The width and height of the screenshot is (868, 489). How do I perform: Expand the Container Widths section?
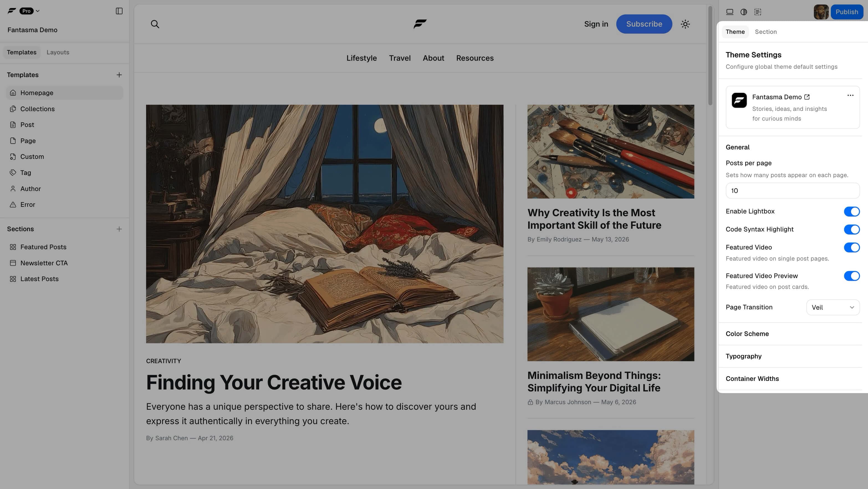[790, 379]
